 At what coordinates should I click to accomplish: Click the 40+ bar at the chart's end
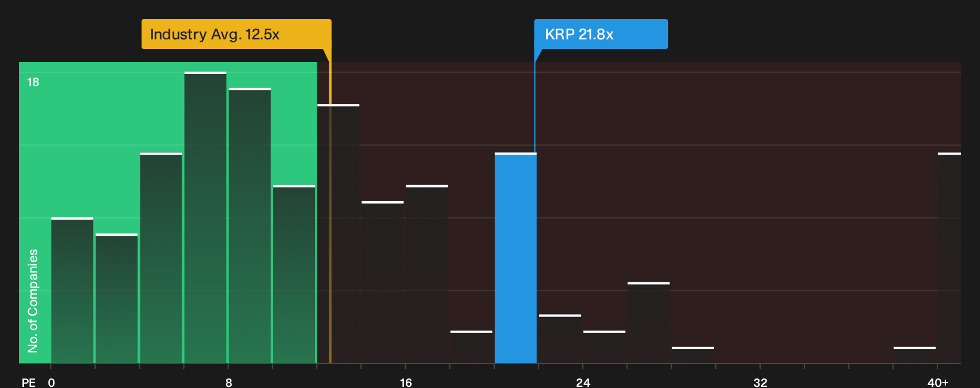950,258
